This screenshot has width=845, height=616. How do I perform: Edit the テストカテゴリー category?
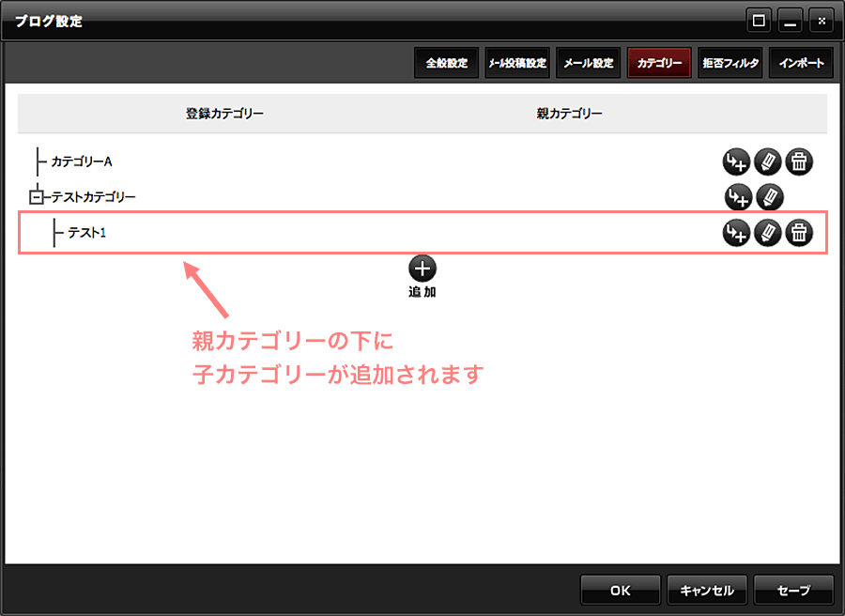click(x=770, y=197)
